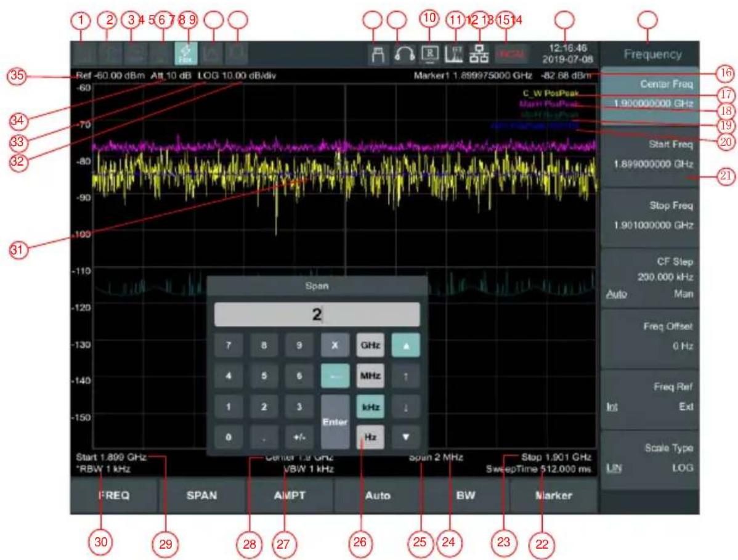Select the Stop Freq softkey

coord(650,216)
